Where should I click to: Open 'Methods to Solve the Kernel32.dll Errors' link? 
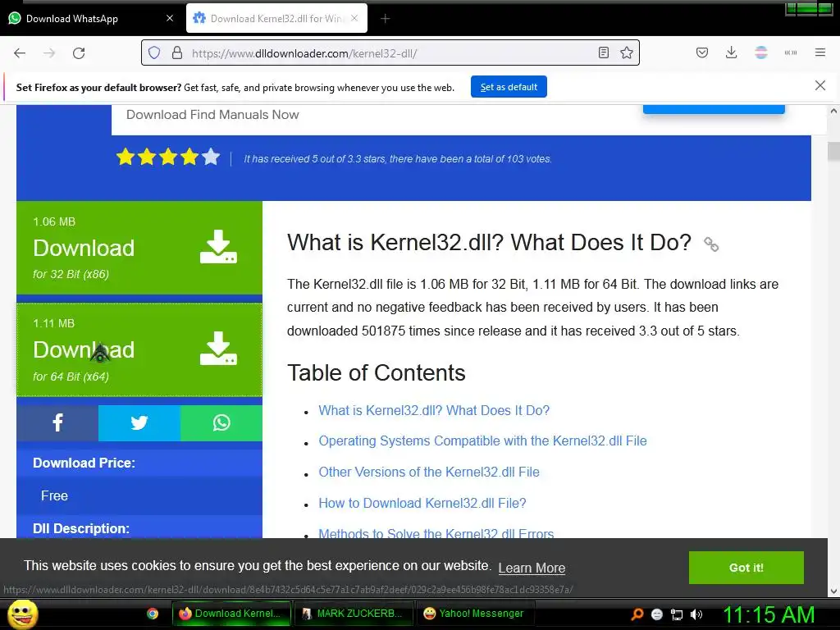tap(436, 532)
